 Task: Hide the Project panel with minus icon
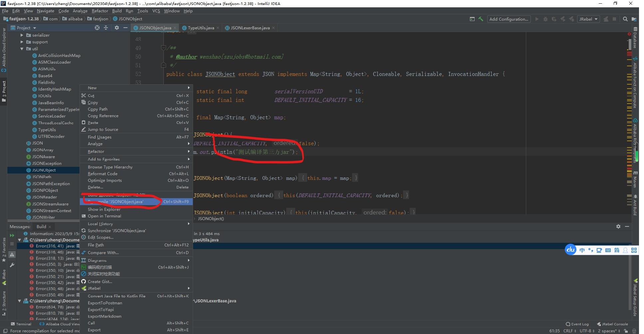tap(125, 28)
